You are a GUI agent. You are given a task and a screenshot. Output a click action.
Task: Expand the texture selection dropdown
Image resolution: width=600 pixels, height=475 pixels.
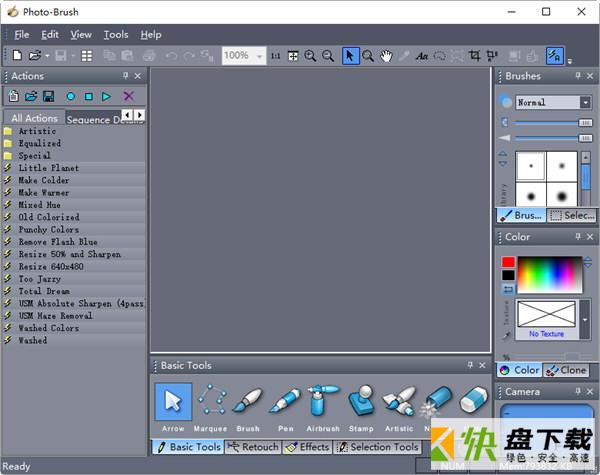pyautogui.click(x=585, y=320)
